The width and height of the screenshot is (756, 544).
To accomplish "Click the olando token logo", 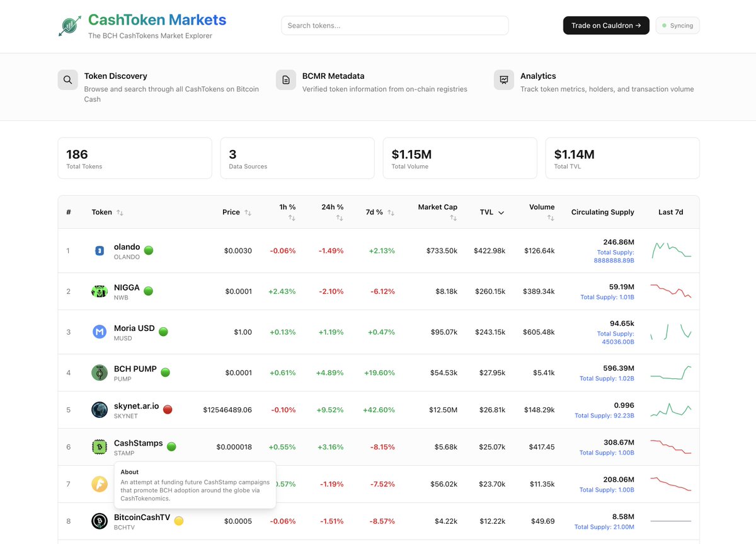I will pyautogui.click(x=99, y=251).
